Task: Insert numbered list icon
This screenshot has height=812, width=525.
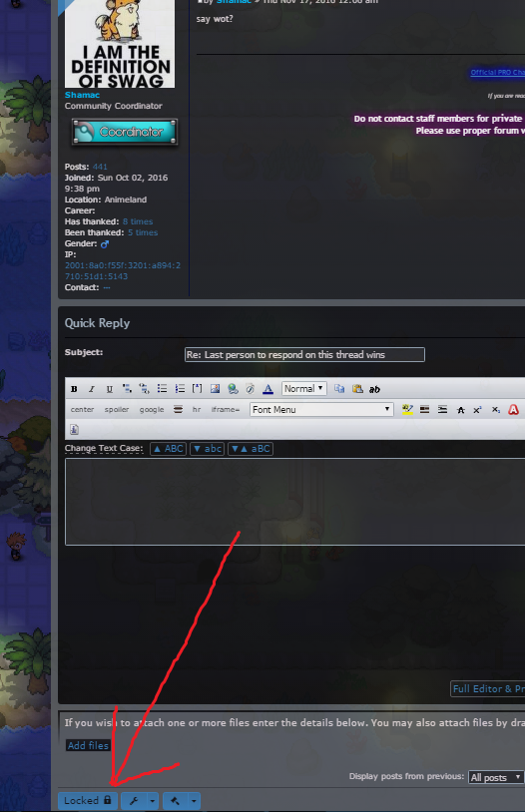Action: (x=180, y=388)
